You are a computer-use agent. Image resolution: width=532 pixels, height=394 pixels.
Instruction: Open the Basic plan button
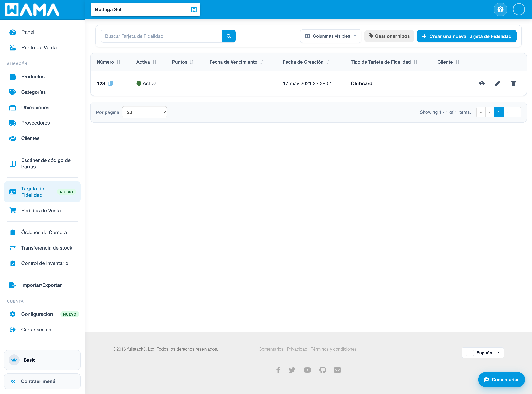pyautogui.click(x=42, y=360)
